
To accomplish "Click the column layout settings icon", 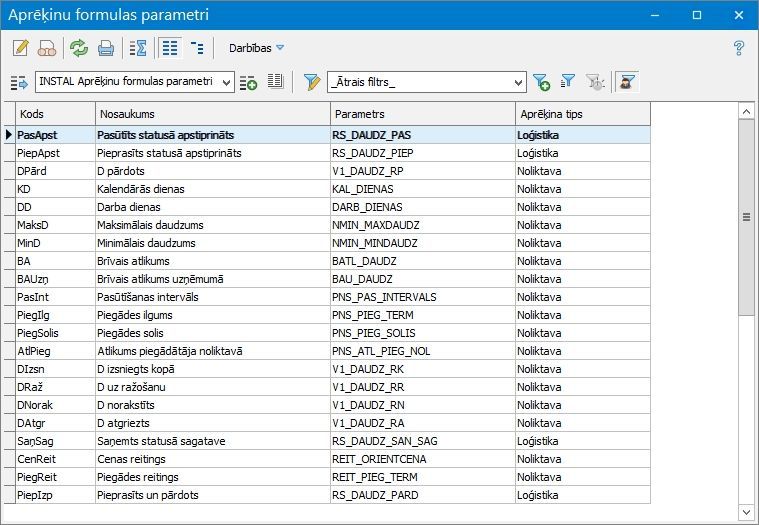I will point(275,81).
